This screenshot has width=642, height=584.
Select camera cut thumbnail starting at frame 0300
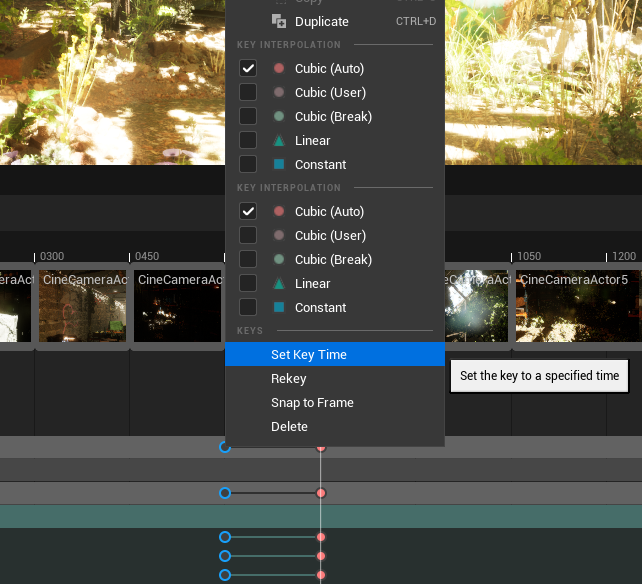(x=82, y=306)
